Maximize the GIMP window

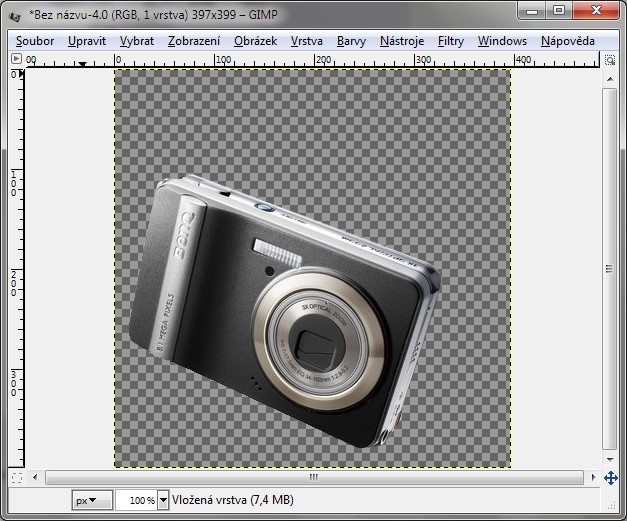click(x=559, y=11)
